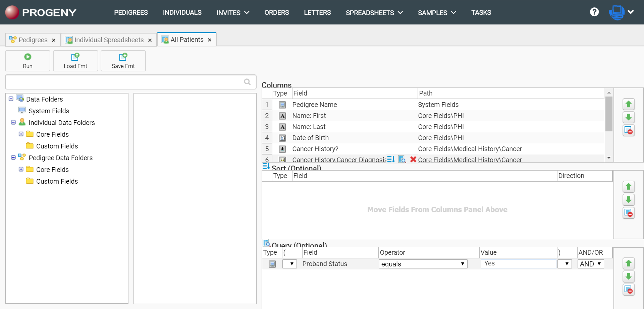Move selected sort field up with green arrow
This screenshot has height=309, width=644.
tap(629, 187)
